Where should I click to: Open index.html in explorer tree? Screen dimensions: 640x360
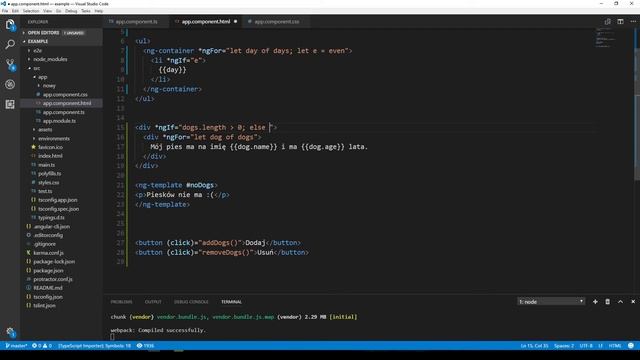coord(50,156)
